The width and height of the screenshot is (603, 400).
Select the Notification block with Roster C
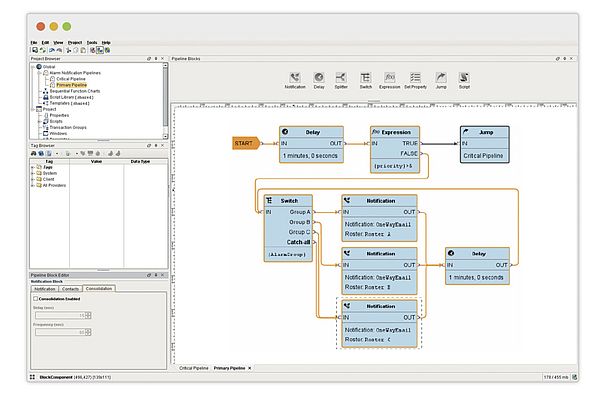tap(379, 324)
